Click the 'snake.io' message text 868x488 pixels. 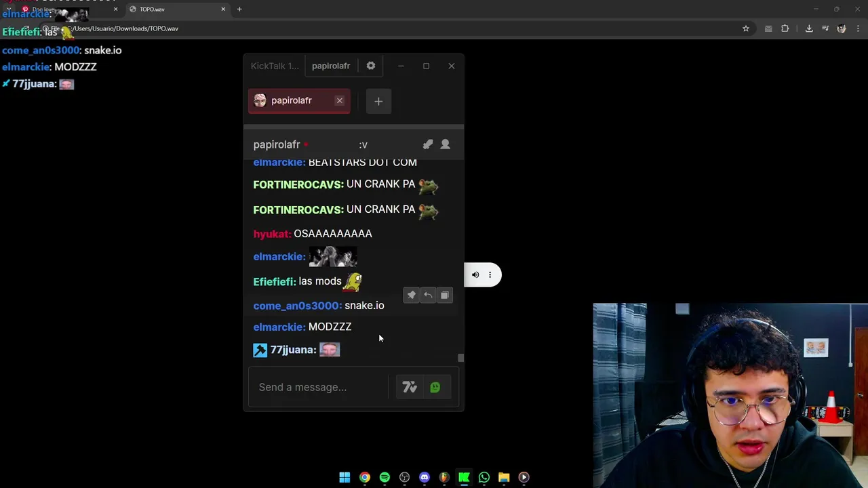point(364,306)
